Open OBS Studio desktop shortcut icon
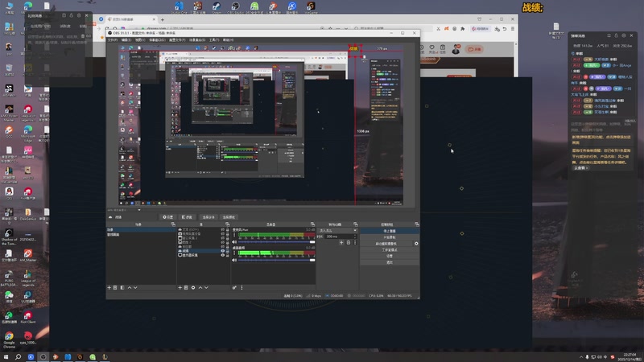 pyautogui.click(x=235, y=7)
